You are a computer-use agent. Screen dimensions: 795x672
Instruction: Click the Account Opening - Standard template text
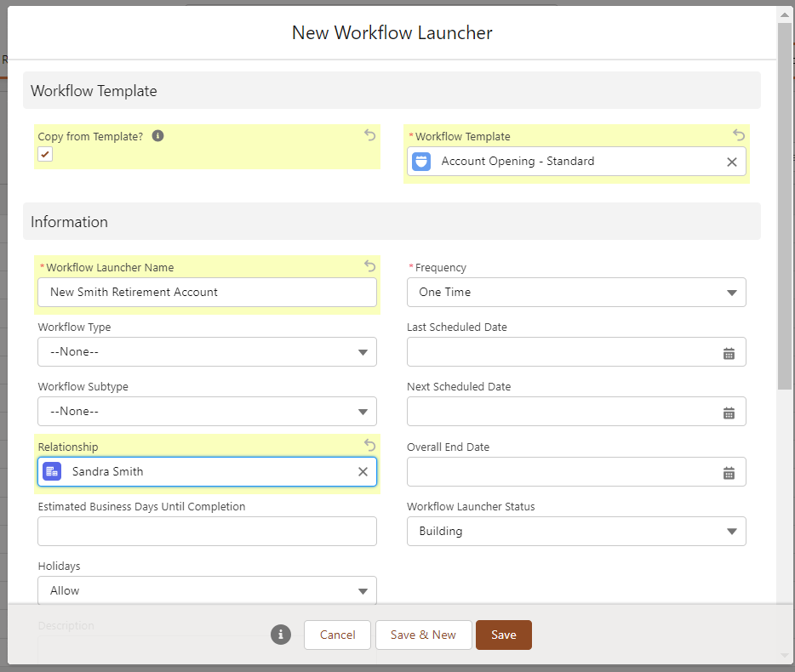pos(518,161)
